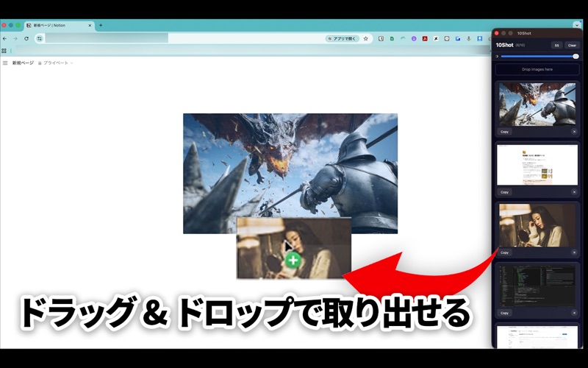Viewport: 588px width, 368px height.
Task: Select the 新規ページ | Notion browser tab
Action: pyautogui.click(x=60, y=26)
